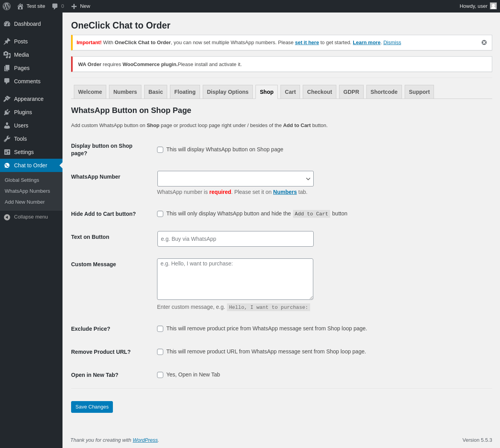Click the plus icon beside New
The image size is (500, 448).
pos(74,6)
